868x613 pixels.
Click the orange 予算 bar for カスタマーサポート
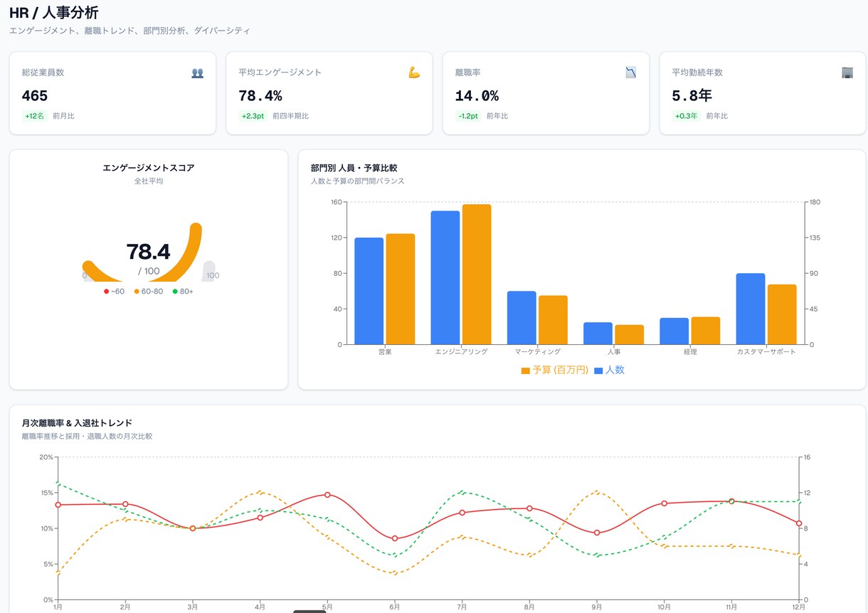782,314
